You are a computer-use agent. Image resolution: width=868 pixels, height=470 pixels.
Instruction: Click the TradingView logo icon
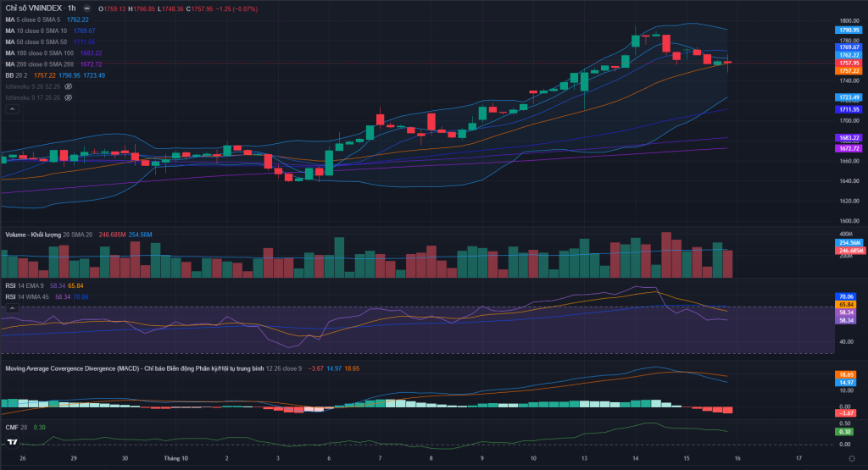13,443
